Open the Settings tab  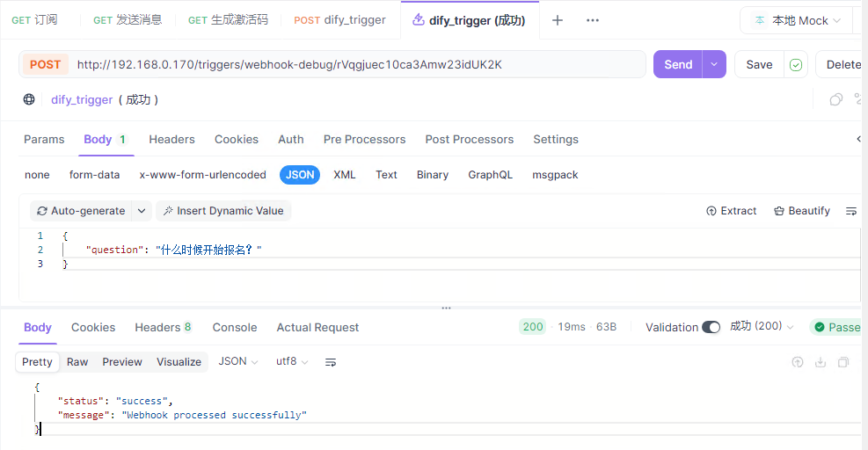click(555, 140)
